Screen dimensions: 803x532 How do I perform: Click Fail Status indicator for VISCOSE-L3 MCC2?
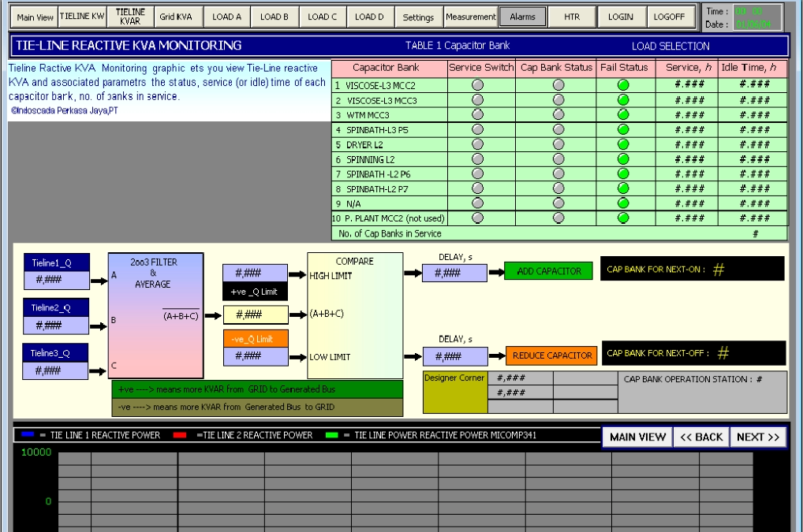coord(624,85)
